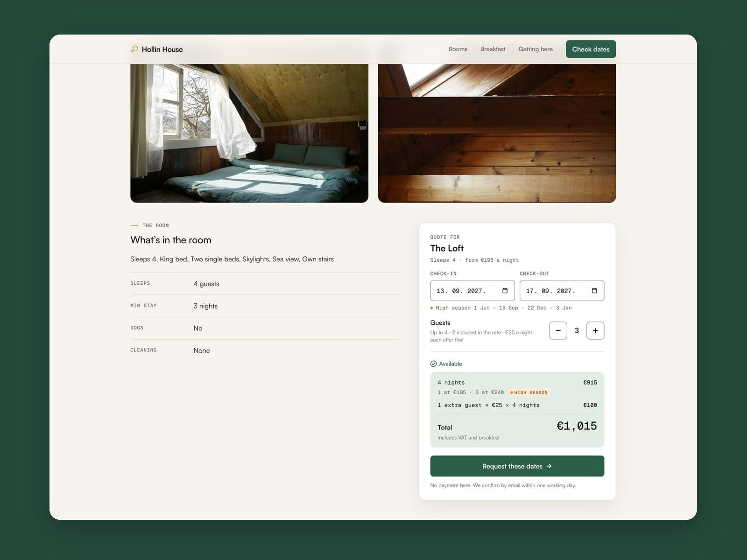This screenshot has height=560, width=747.
Task: Select the room amenities summary line
Action: tap(232, 259)
